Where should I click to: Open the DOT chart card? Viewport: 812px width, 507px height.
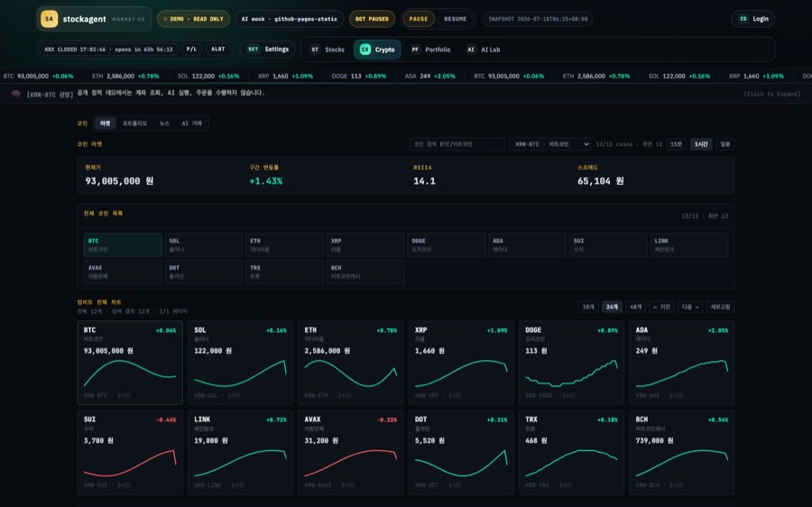pos(461,453)
